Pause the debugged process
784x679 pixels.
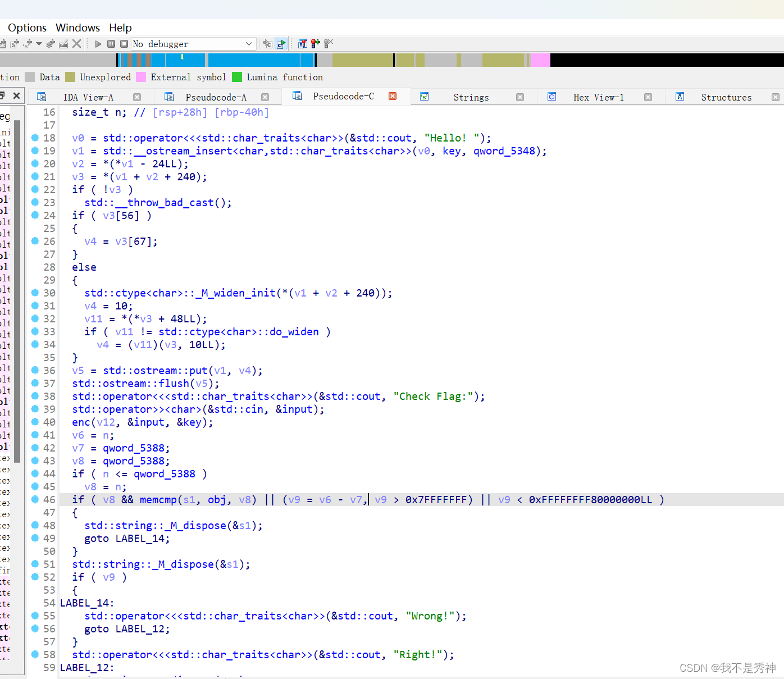(111, 44)
